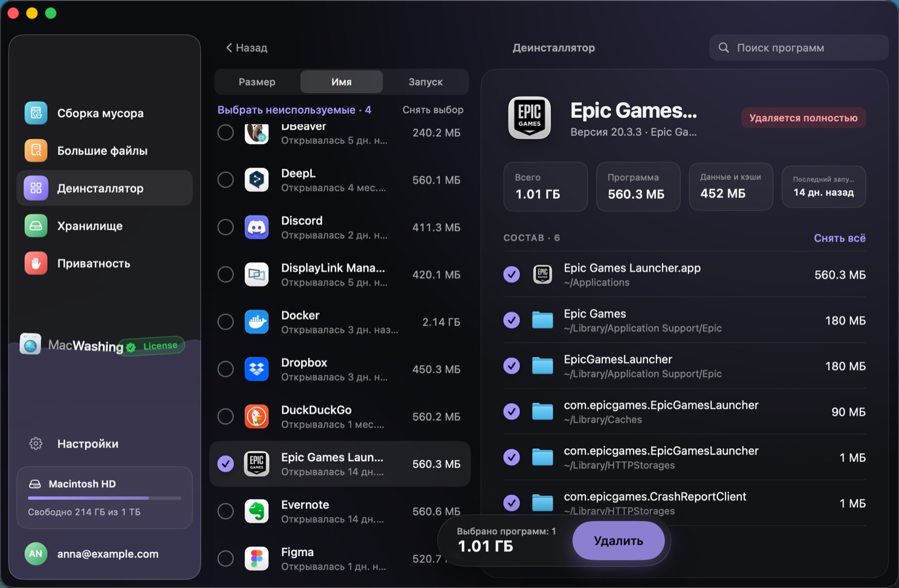Sort list by the Запуск tab
Screen dimensions: 899x588
tap(425, 82)
